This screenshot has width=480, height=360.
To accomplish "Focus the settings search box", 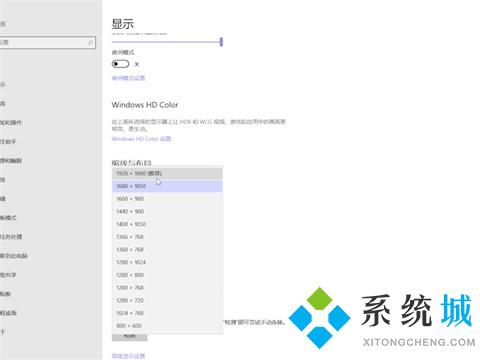I will (47, 43).
